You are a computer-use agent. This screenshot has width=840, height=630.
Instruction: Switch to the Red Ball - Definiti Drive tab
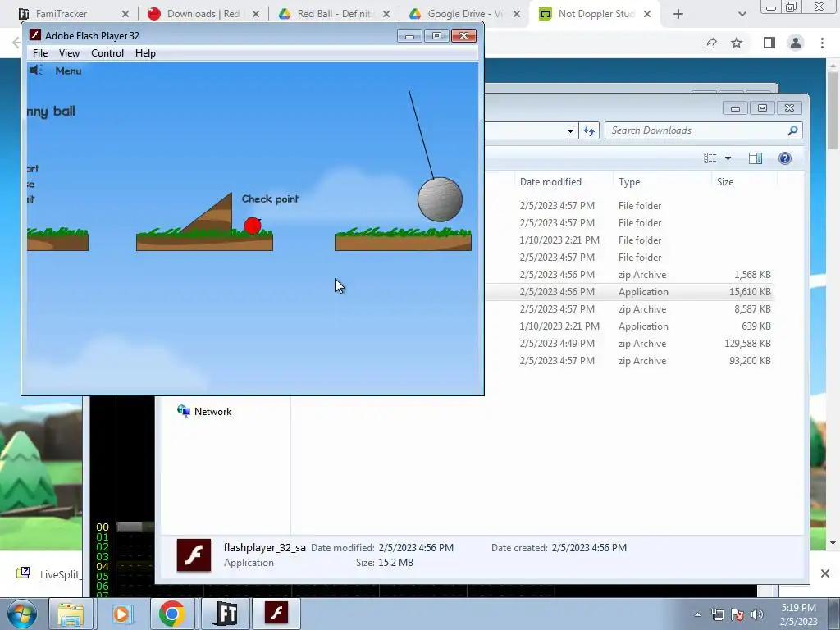click(335, 14)
